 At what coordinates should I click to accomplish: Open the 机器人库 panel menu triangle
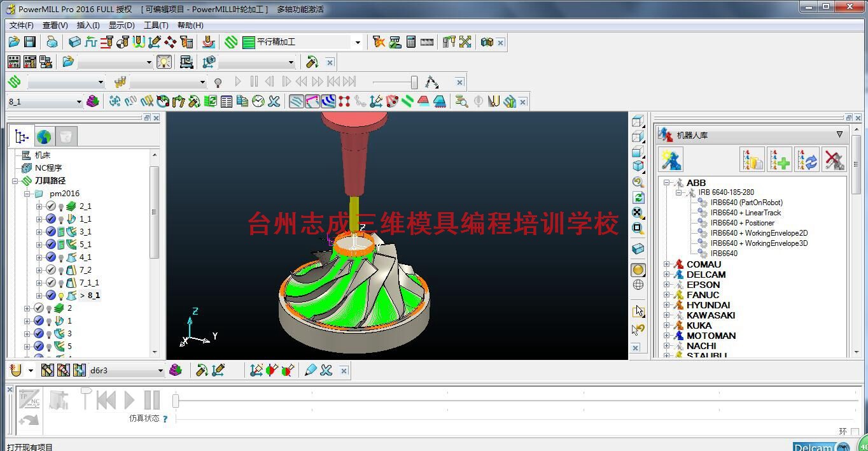(839, 135)
